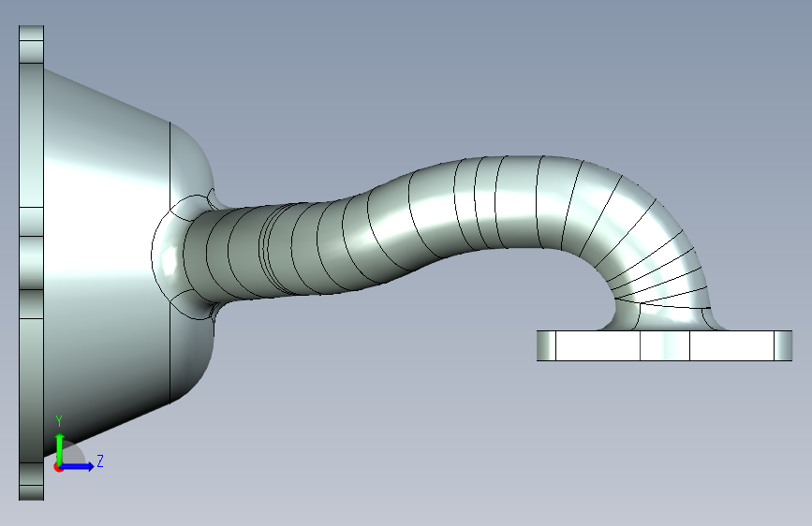The image size is (812, 526).
Task: Select the tall round flange edge on the left
Action: pyautogui.click(x=31, y=263)
